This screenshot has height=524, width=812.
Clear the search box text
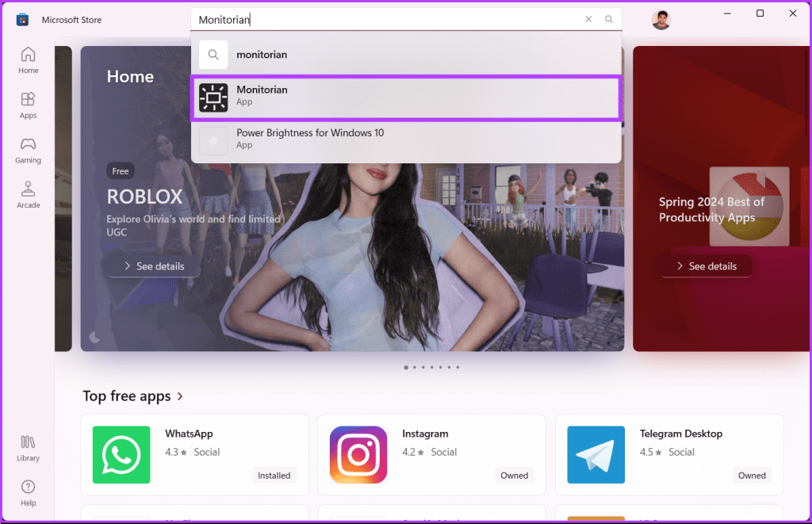588,19
